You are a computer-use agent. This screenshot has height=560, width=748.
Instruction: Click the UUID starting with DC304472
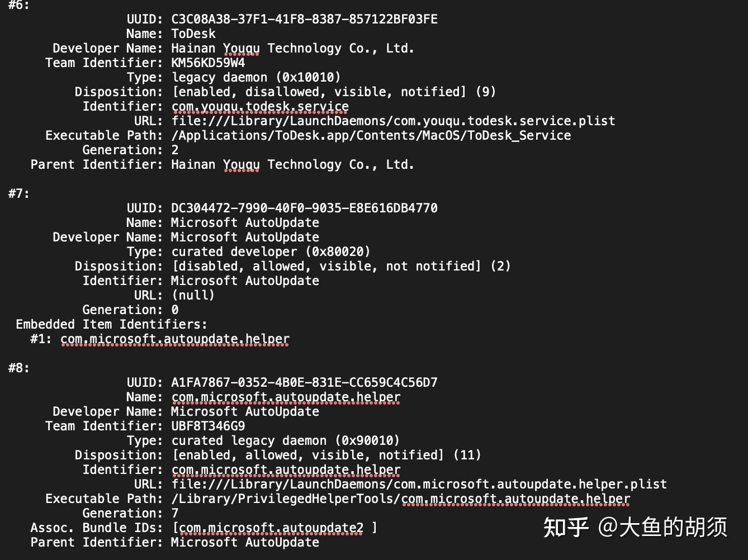[x=304, y=208]
